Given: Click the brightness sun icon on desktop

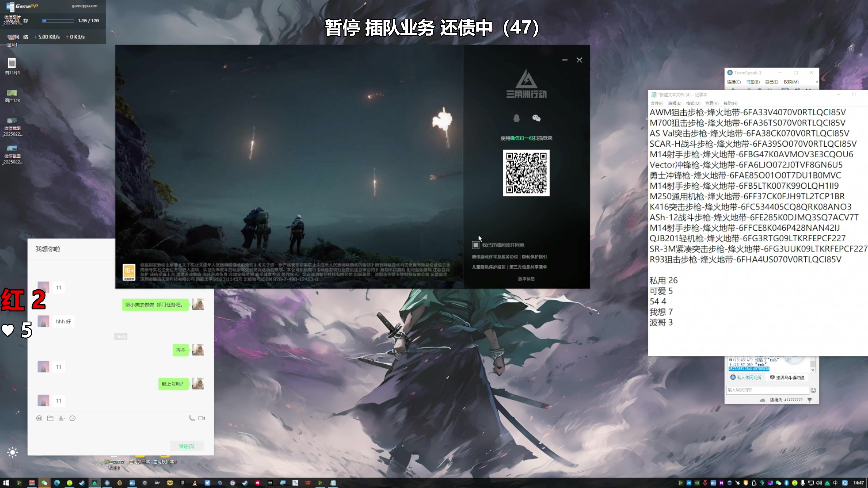Looking at the screenshot, I should (13, 452).
